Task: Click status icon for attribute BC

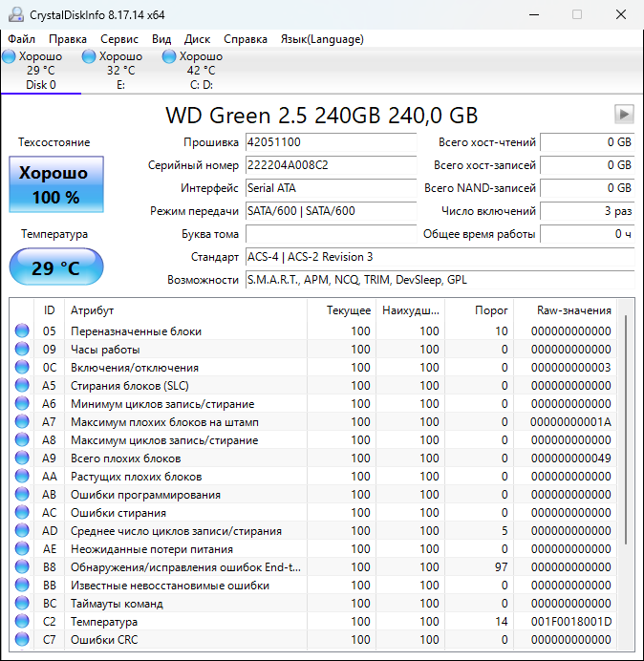Action: [x=22, y=603]
